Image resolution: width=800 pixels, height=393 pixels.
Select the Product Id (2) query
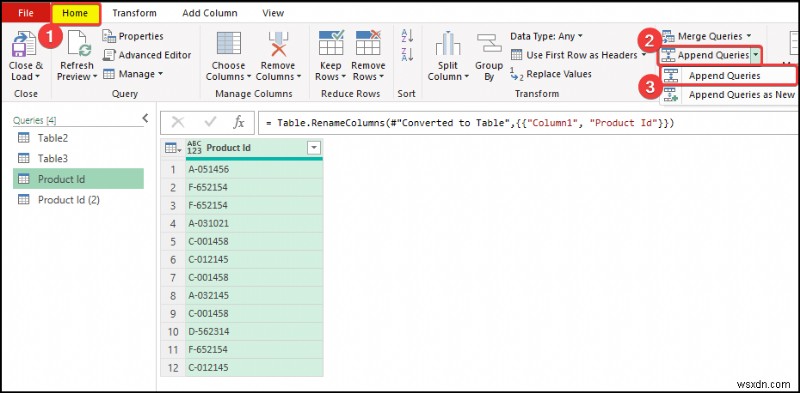(x=78, y=200)
